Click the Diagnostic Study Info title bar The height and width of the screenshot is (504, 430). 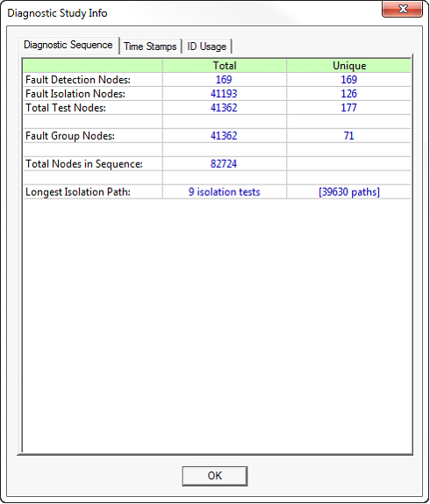tap(193, 13)
